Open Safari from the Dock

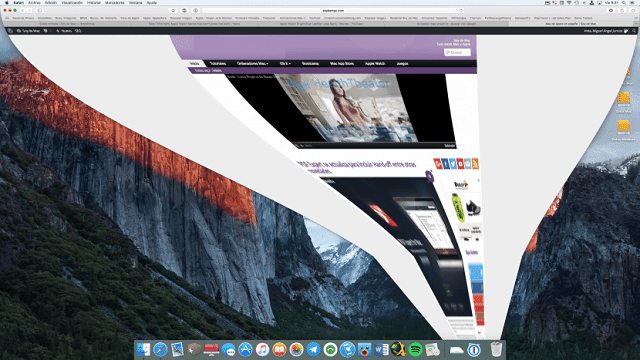tap(160, 349)
